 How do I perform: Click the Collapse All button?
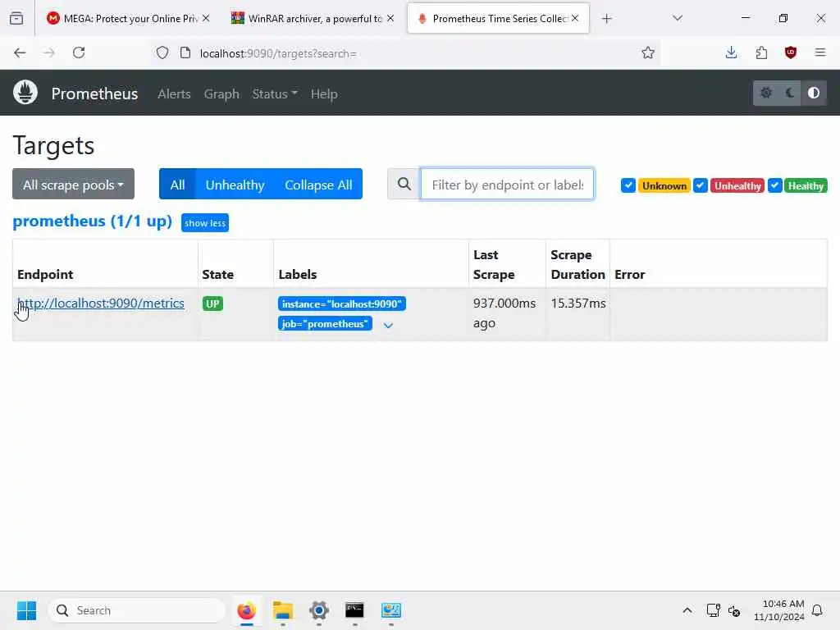[x=318, y=185]
